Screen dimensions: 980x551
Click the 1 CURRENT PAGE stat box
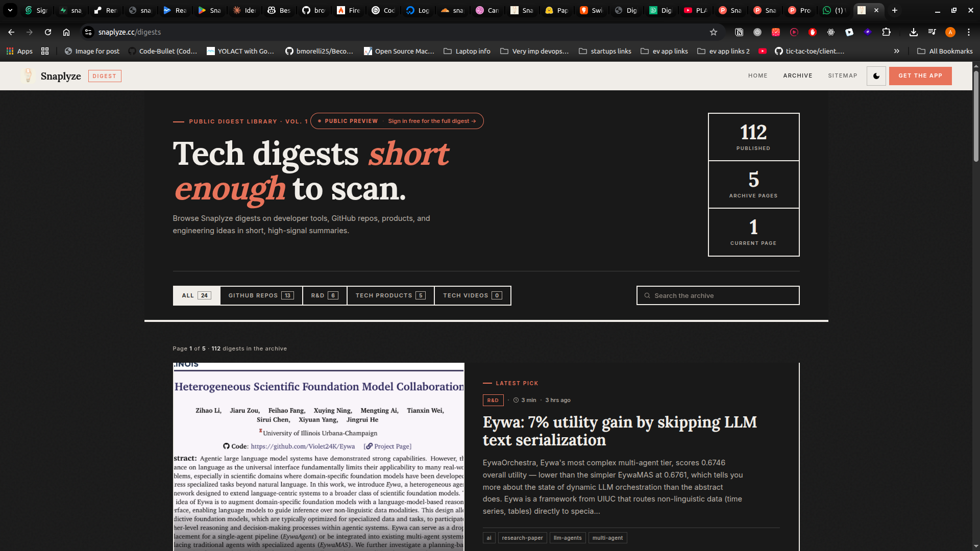tap(753, 232)
